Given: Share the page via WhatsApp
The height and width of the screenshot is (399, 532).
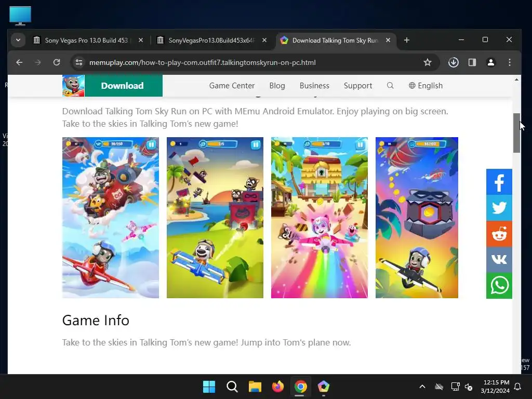Looking at the screenshot, I should point(499,286).
